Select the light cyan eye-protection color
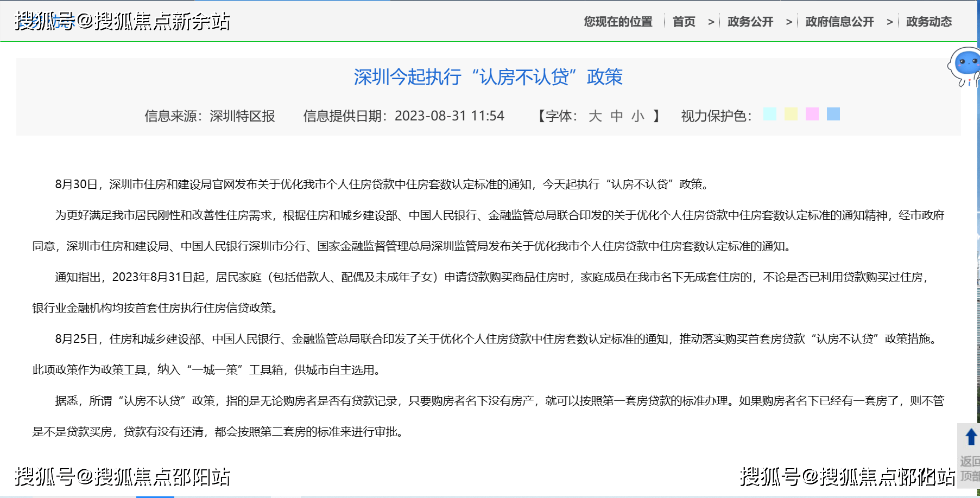980x498 pixels. click(x=769, y=114)
